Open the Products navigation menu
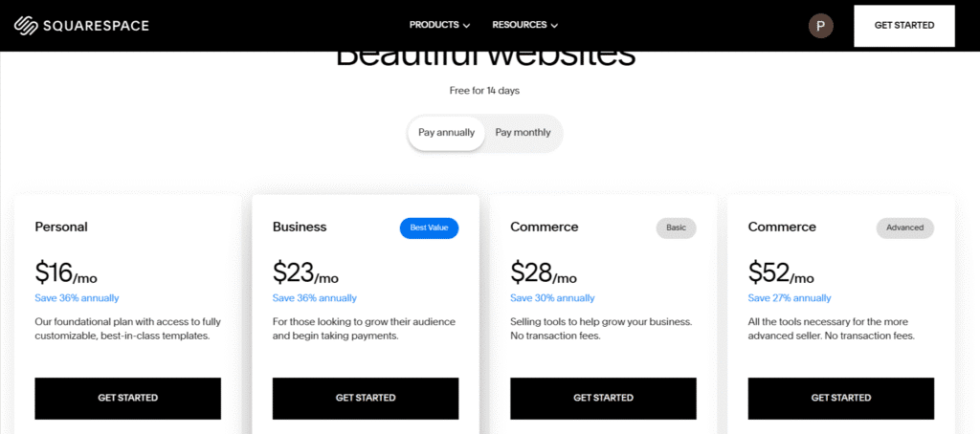Viewport: 980px width, 434px height. click(x=440, y=26)
